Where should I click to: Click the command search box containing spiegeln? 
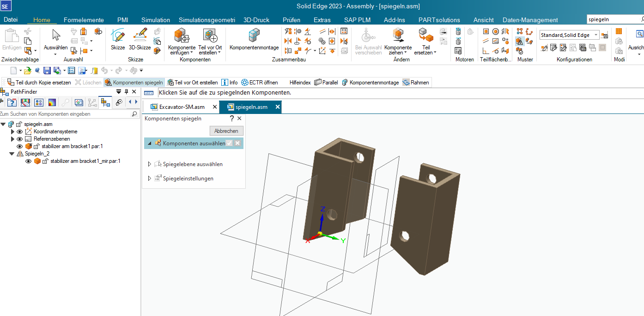tap(613, 19)
